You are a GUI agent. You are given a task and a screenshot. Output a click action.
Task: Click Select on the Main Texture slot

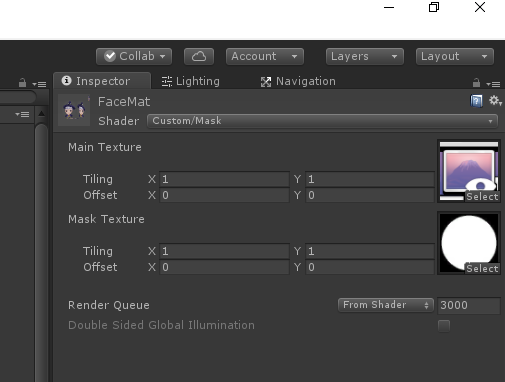point(482,197)
